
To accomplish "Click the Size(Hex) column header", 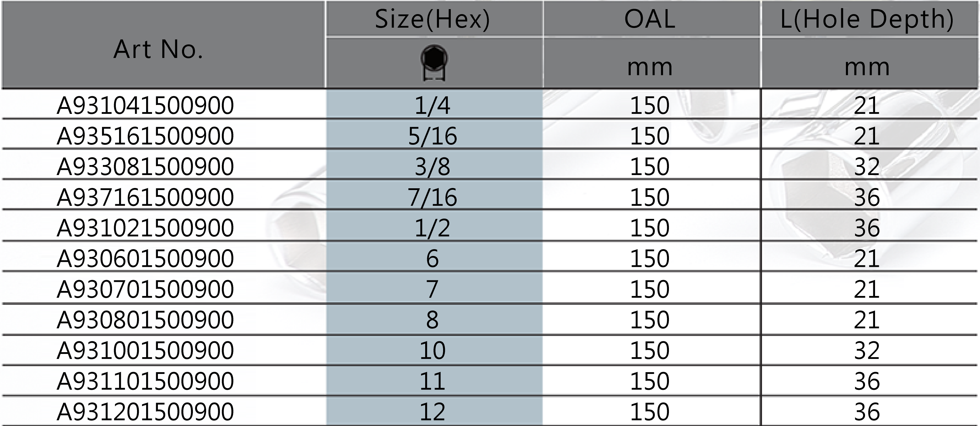I will pos(433,19).
